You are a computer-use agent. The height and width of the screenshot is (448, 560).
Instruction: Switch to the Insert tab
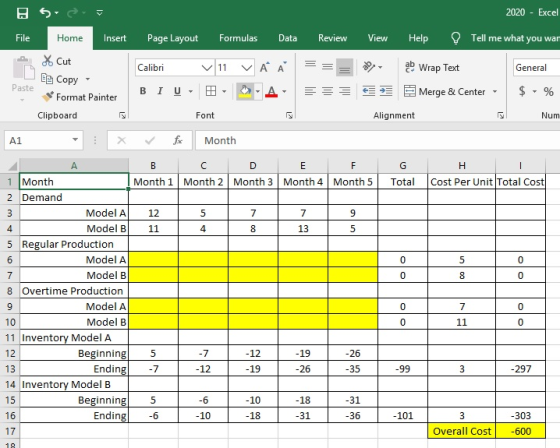115,38
